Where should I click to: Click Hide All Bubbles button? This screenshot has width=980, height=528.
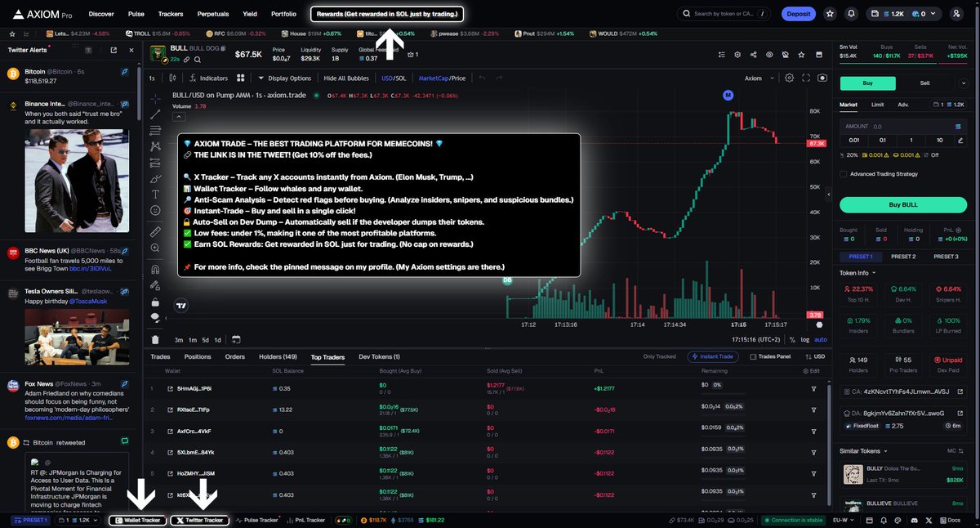(x=346, y=78)
